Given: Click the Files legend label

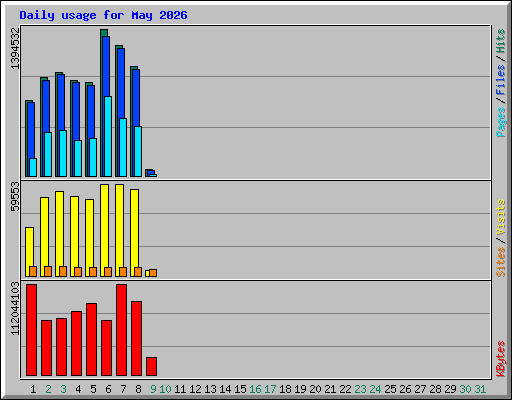Looking at the screenshot, I should (500, 79).
